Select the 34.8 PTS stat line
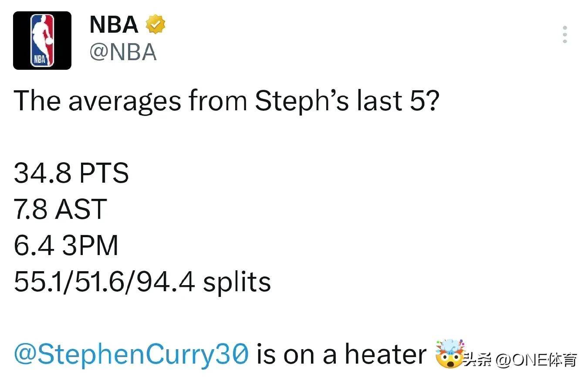Screen dimensions: 588x378 71,173
